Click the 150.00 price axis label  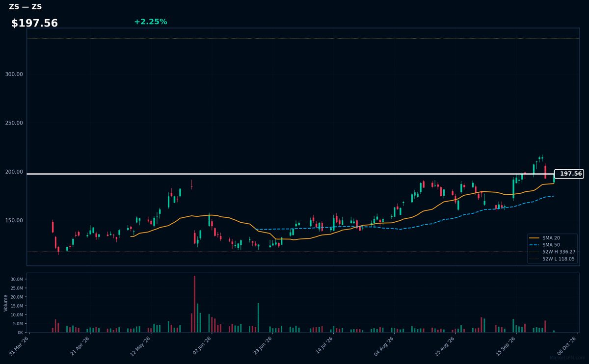[x=14, y=220]
